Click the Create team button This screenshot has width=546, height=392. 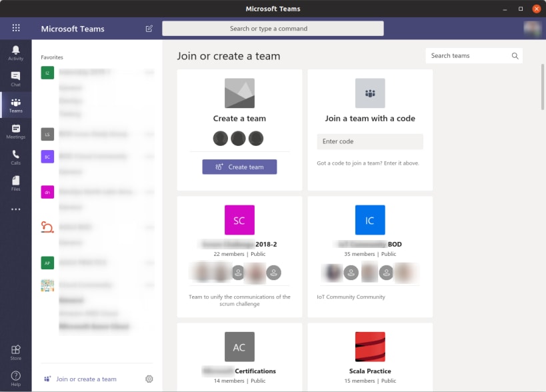click(x=239, y=167)
